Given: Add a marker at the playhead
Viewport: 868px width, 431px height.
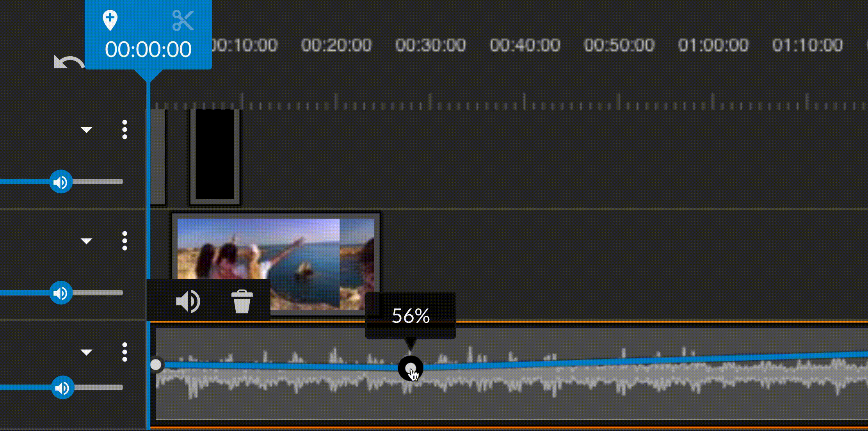Looking at the screenshot, I should (x=110, y=20).
